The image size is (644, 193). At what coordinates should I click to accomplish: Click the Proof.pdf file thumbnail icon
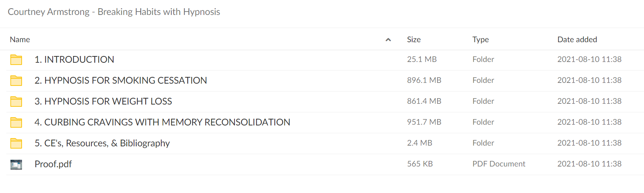pyautogui.click(x=16, y=165)
